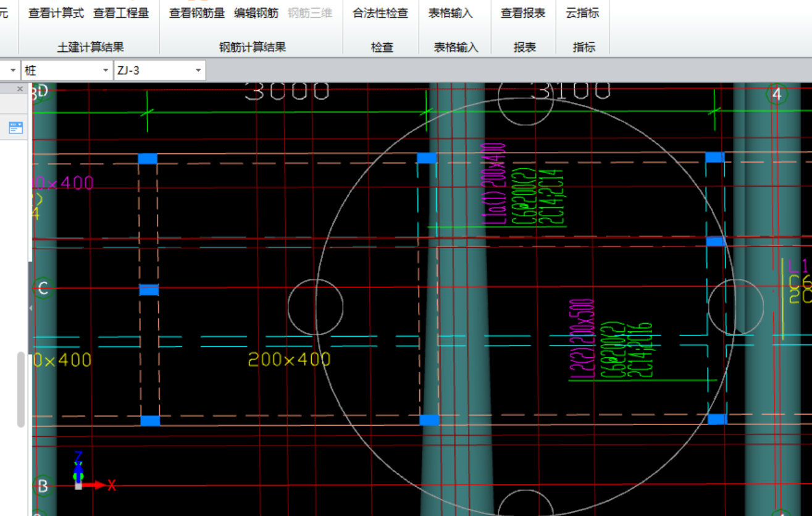Click the 检查 group label
The width and height of the screenshot is (812, 516).
pos(382,47)
